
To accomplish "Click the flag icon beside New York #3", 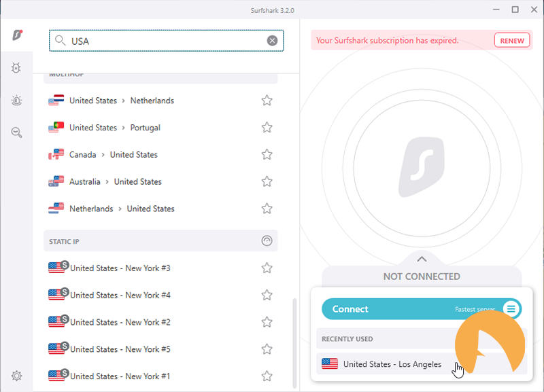I will click(57, 268).
